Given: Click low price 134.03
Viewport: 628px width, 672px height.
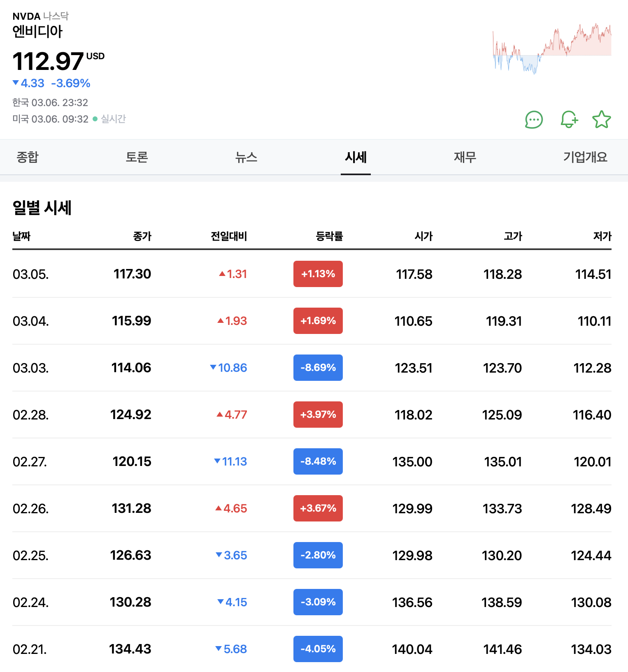Looking at the screenshot, I should point(591,649).
